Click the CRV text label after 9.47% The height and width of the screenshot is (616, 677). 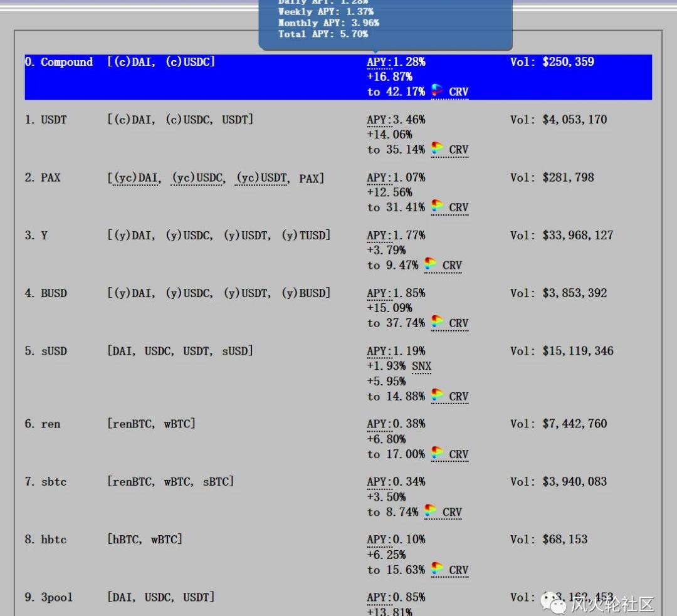(452, 266)
